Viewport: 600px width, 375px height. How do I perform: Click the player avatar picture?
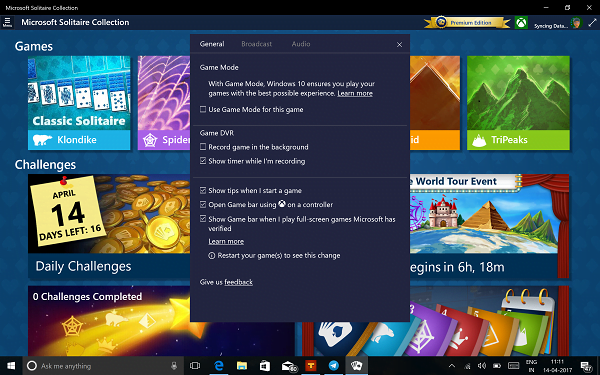(576, 23)
